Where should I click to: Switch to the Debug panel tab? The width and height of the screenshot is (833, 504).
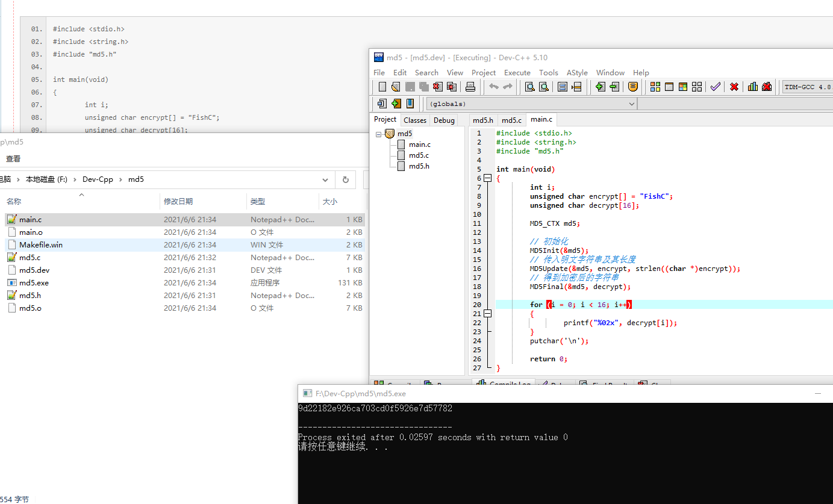click(444, 120)
